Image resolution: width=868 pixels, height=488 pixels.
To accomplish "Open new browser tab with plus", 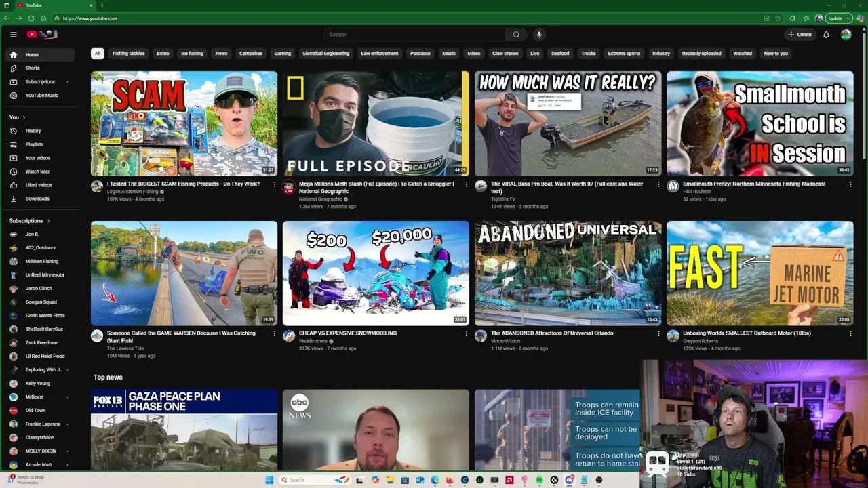I will 102,5.
